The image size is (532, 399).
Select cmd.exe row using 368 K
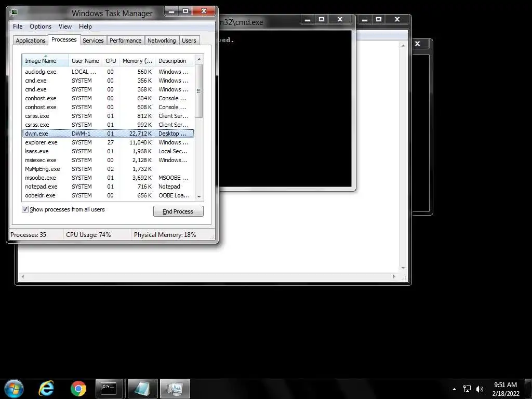[x=108, y=89]
